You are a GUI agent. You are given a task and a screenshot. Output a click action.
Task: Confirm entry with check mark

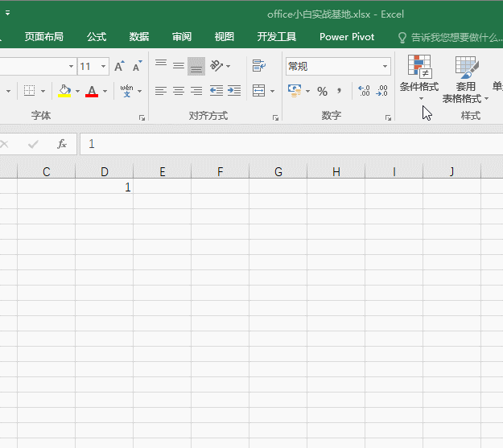(x=33, y=144)
